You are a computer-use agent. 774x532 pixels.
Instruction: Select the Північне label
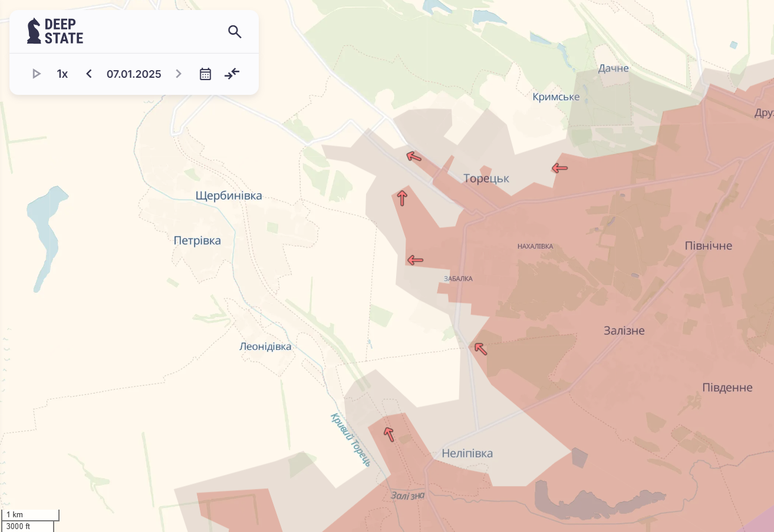709,246
